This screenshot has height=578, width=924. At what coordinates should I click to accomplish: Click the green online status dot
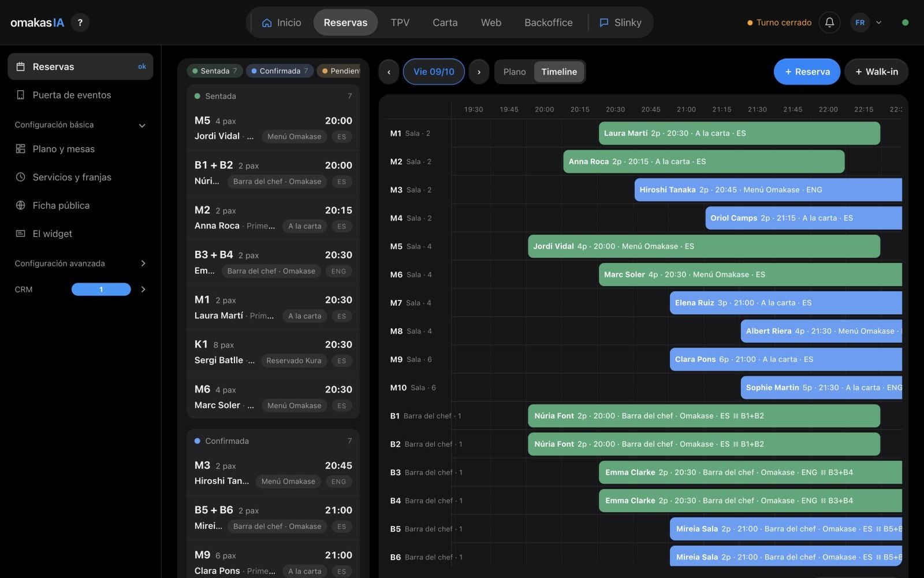(905, 23)
